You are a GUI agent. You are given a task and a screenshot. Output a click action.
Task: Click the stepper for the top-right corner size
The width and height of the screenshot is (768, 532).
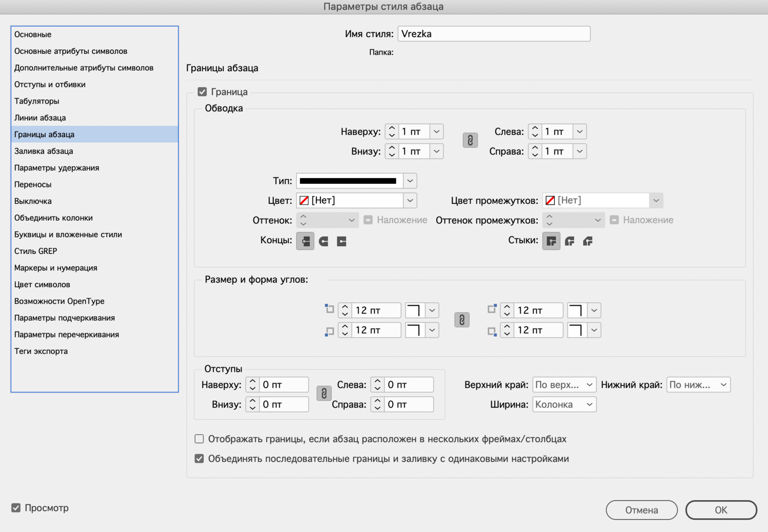[x=507, y=310]
